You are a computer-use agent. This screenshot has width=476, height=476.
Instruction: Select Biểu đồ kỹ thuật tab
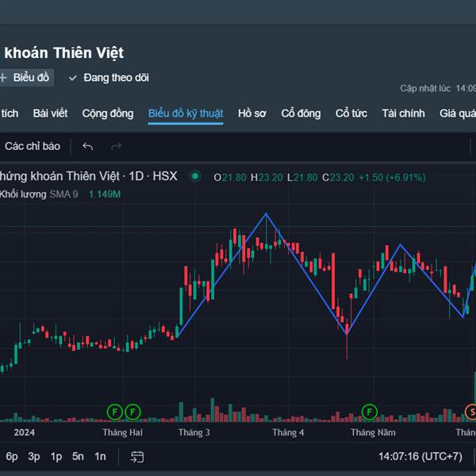[186, 113]
